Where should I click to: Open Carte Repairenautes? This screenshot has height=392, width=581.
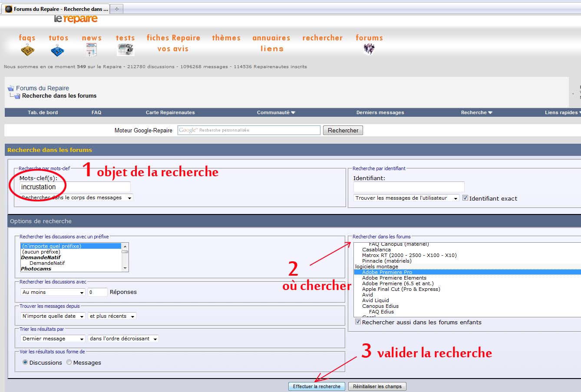click(x=170, y=112)
